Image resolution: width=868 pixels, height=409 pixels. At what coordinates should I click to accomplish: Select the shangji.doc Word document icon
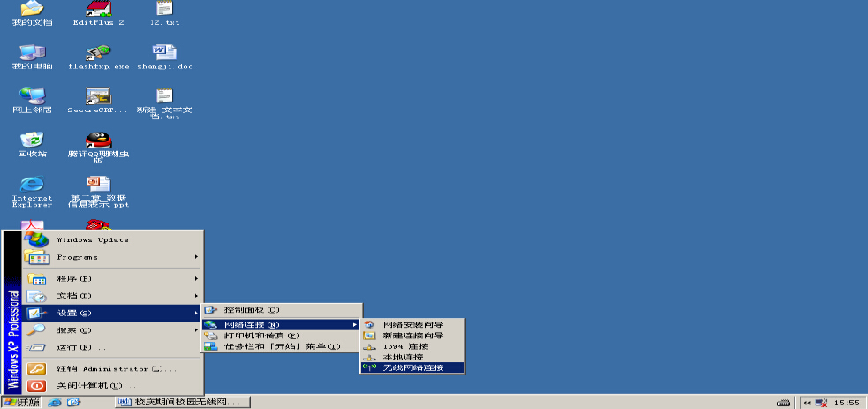point(164,54)
